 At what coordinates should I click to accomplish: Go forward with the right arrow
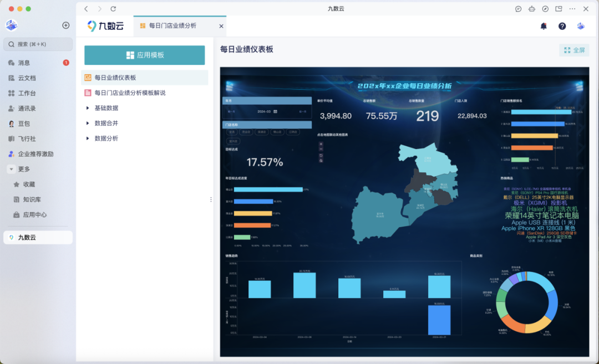coord(100,9)
